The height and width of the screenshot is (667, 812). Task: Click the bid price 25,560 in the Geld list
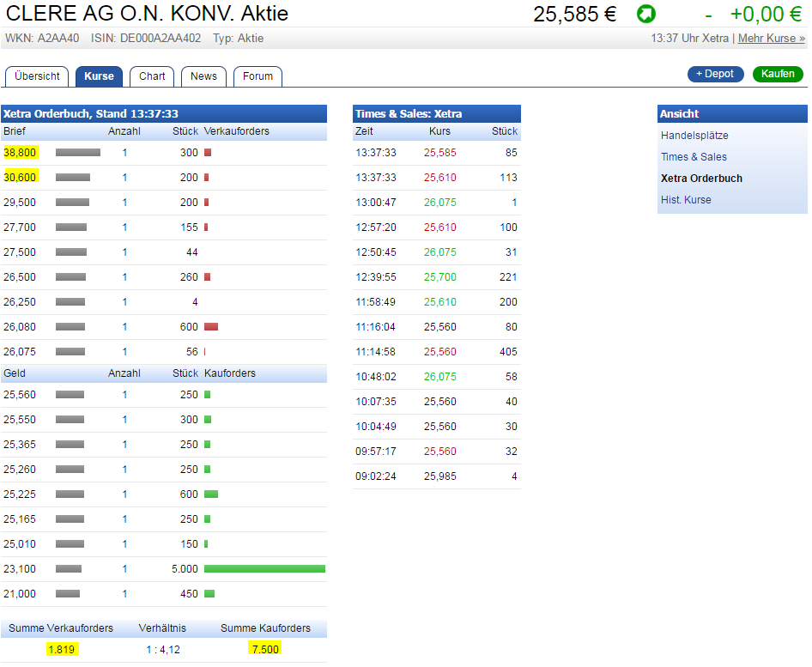(x=20, y=395)
